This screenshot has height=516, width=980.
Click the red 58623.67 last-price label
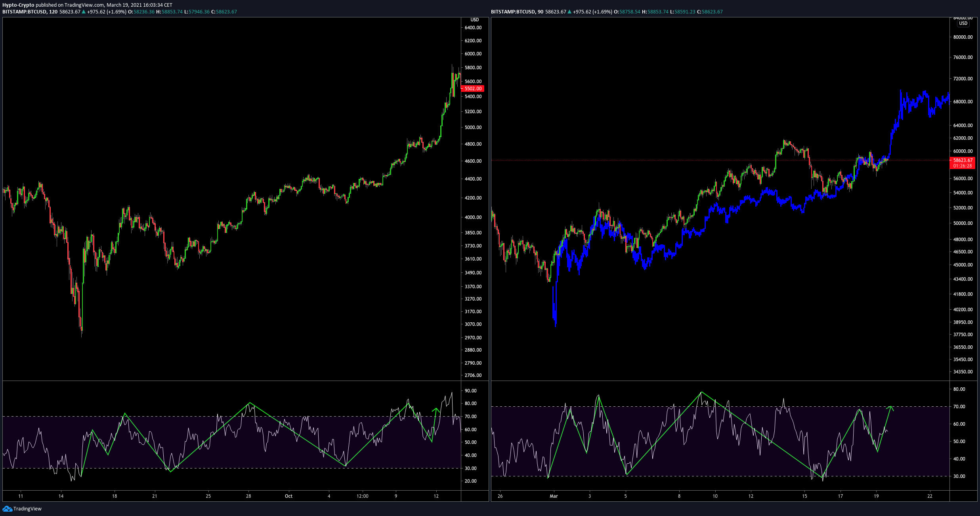pyautogui.click(x=963, y=160)
